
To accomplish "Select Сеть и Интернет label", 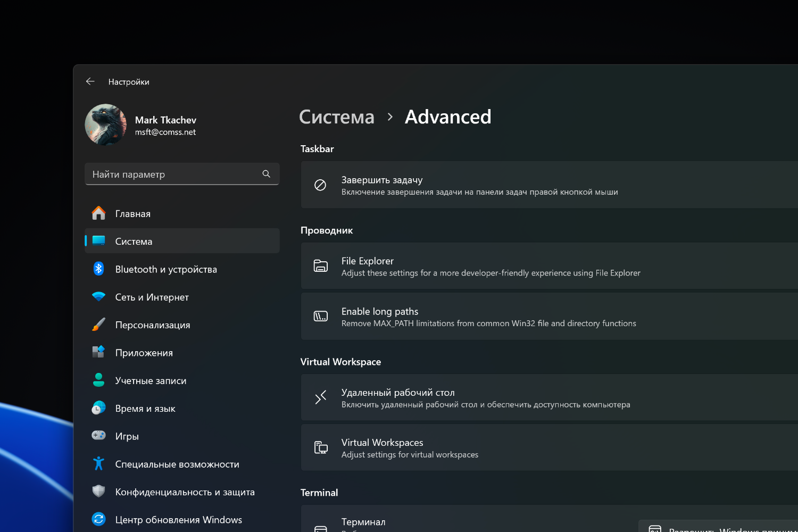I will (x=152, y=297).
